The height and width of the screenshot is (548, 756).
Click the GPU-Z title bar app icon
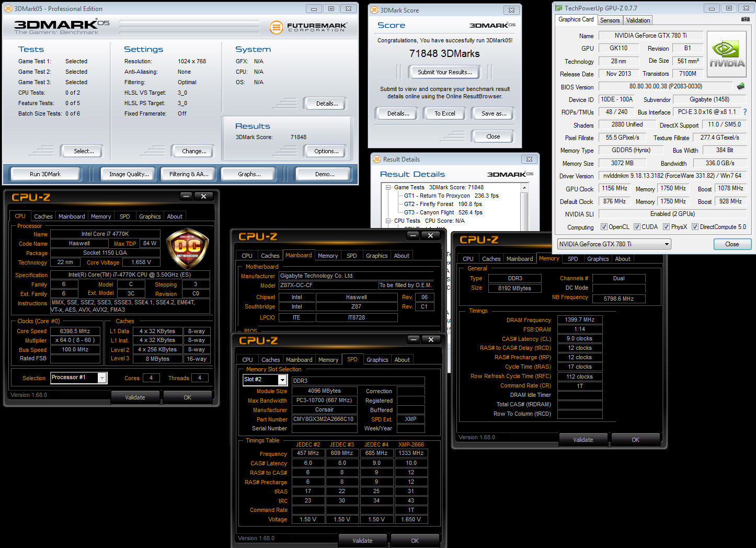coord(559,8)
